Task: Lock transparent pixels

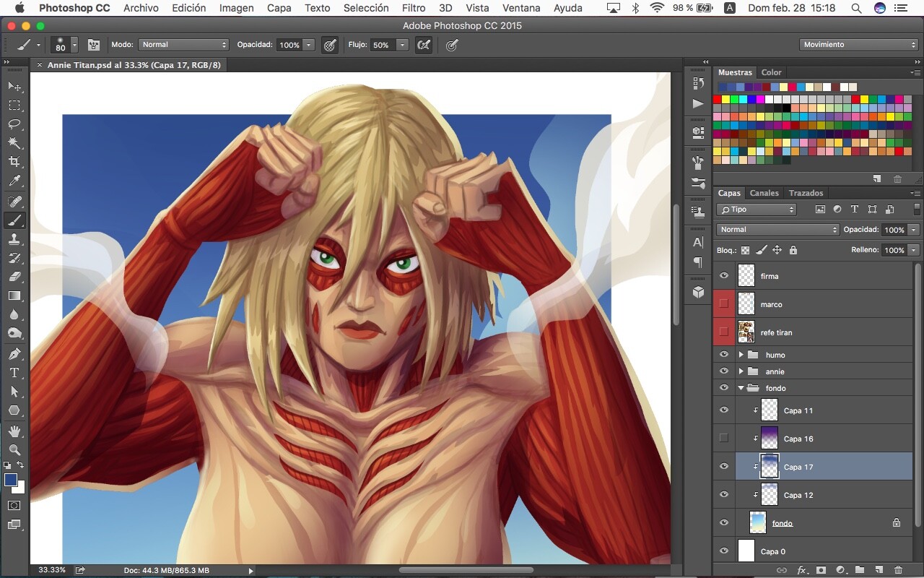Action: tap(746, 250)
